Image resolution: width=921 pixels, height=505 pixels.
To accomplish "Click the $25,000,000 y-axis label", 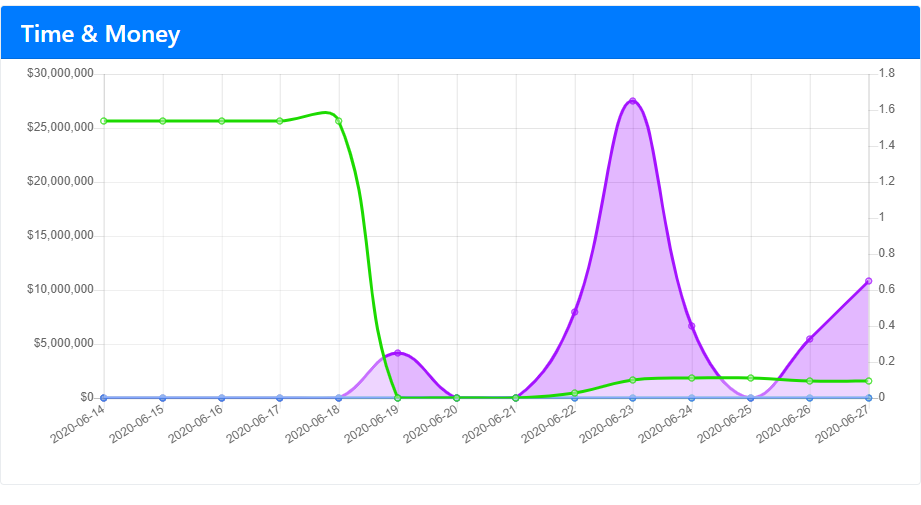I will 60,127.
